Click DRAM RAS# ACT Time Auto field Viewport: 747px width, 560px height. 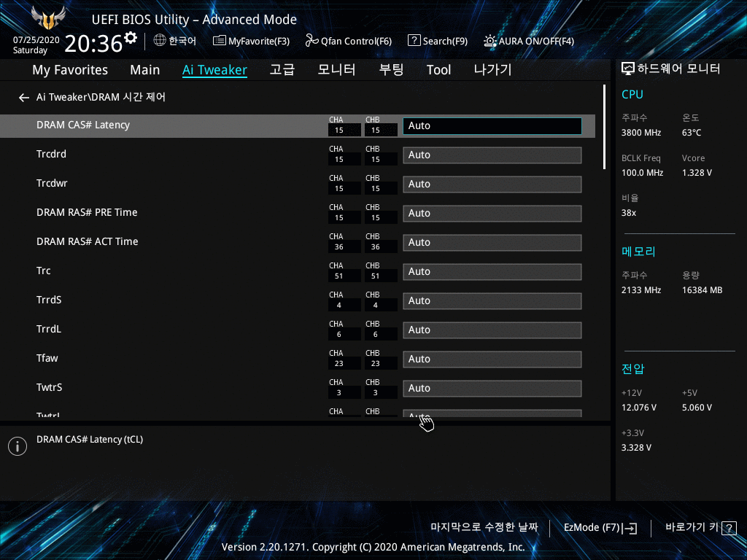492,242
